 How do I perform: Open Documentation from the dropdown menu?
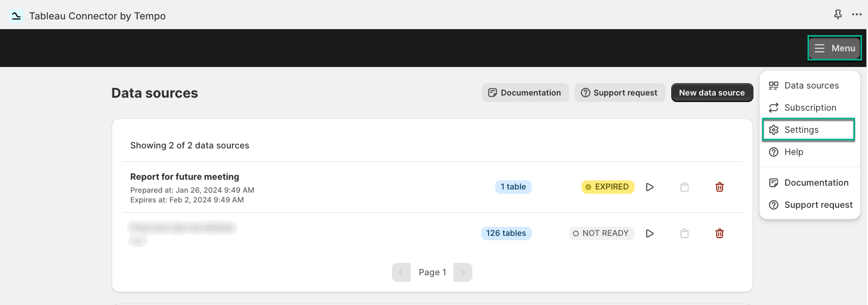click(x=809, y=182)
